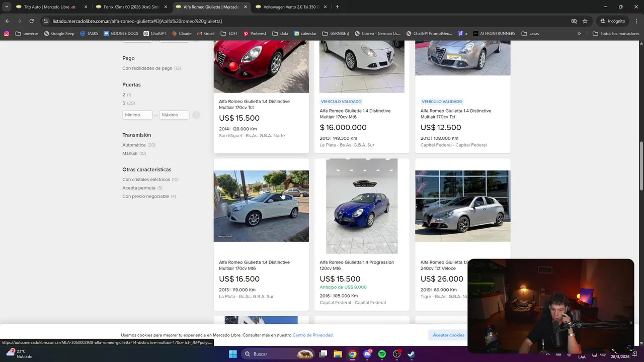Close the Fonix K5ms 60 tab
Viewport: 644px width, 362px height.
[x=166, y=7]
